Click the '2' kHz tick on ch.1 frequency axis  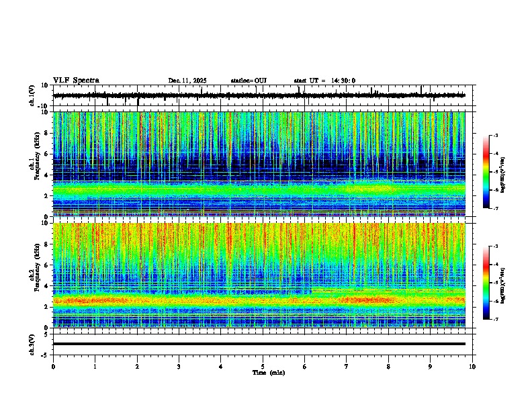[x=46, y=196]
